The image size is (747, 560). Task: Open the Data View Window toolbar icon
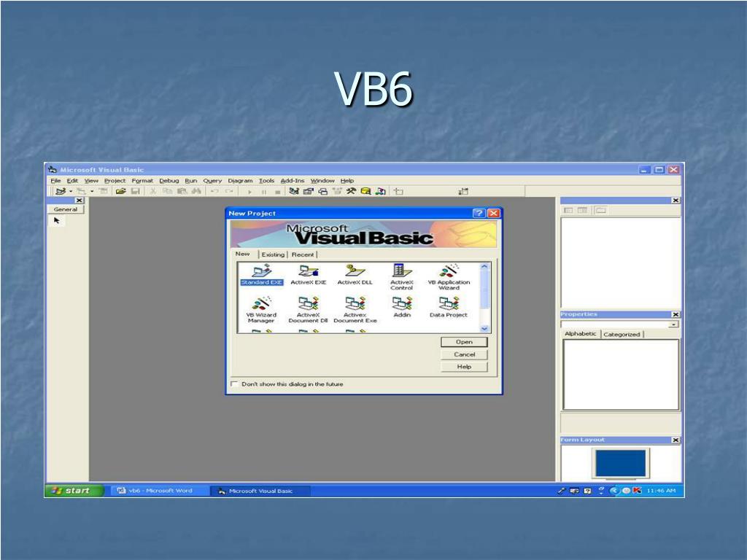click(366, 192)
